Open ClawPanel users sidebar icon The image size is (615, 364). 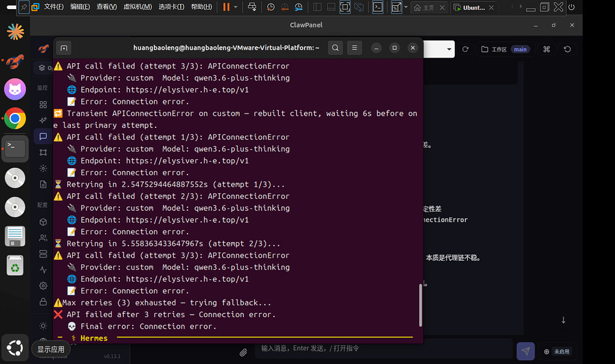click(43, 238)
